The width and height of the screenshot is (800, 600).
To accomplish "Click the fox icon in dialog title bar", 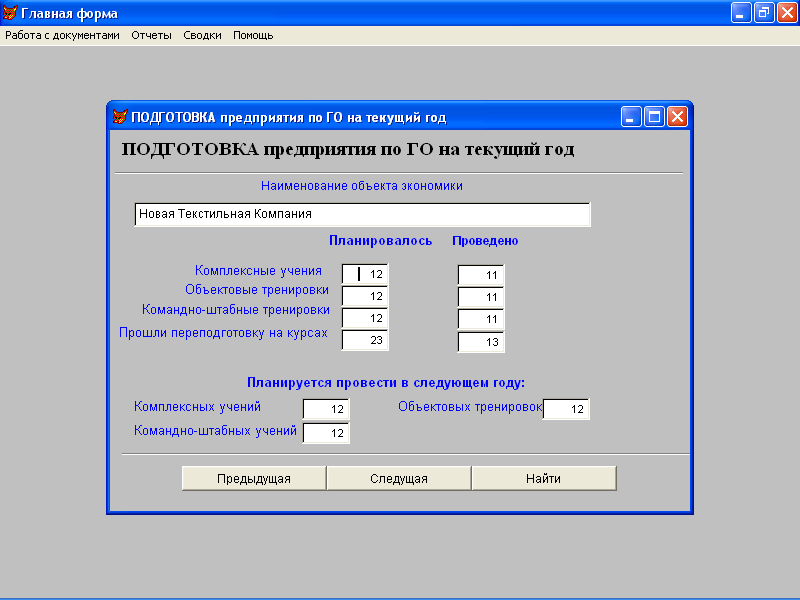I will tap(120, 117).
